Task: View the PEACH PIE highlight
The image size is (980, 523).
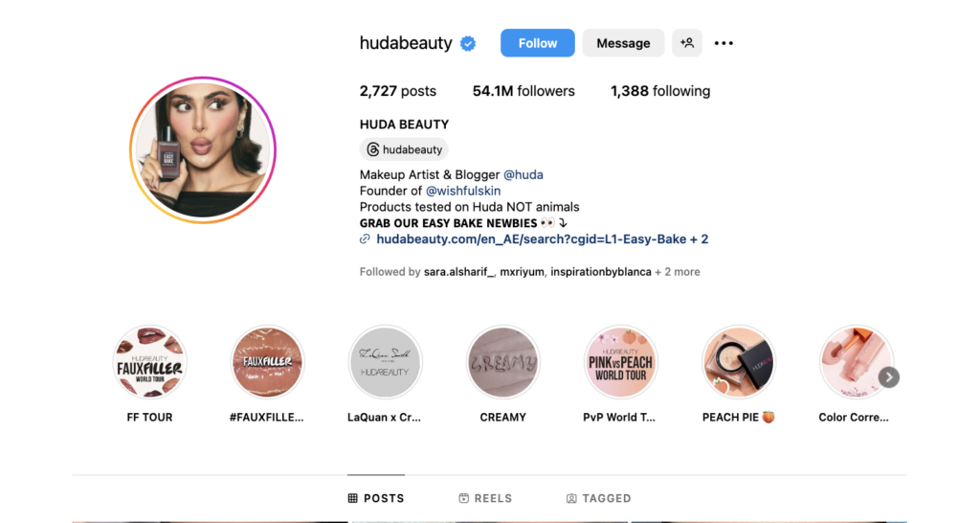Action: 738,362
